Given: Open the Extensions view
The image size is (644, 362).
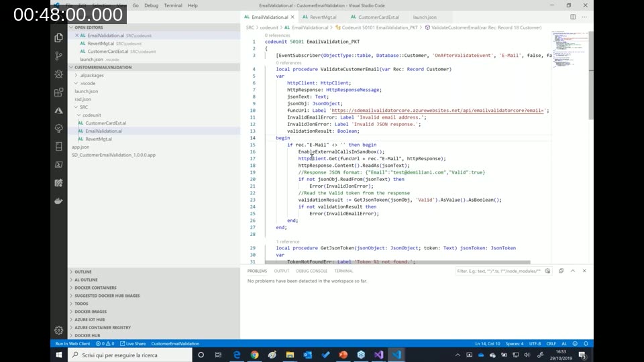Looking at the screenshot, I should 59,92.
